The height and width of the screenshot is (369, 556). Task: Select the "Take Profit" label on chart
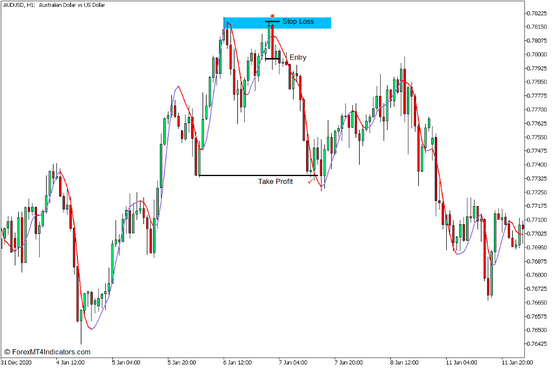pos(276,181)
